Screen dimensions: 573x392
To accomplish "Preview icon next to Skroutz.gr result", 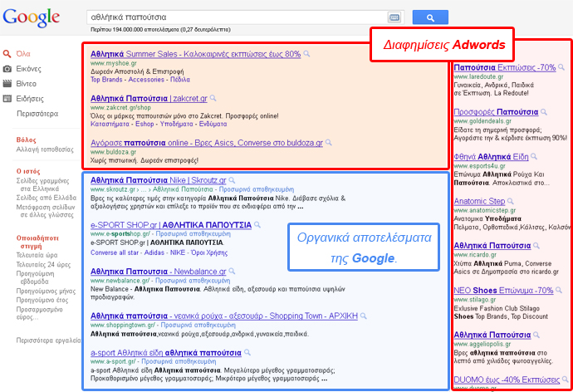I will pos(232,180).
